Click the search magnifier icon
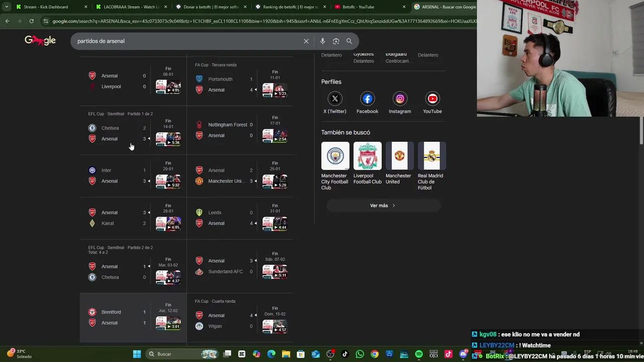The width and height of the screenshot is (644, 362). 349,41
